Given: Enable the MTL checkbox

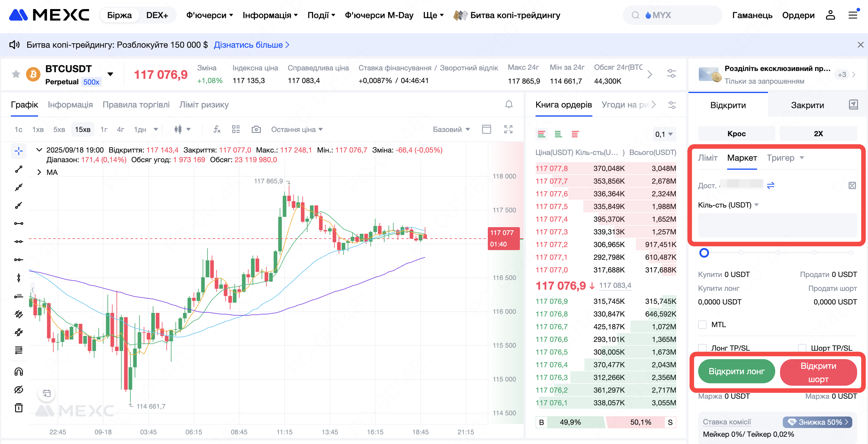Looking at the screenshot, I should point(702,324).
